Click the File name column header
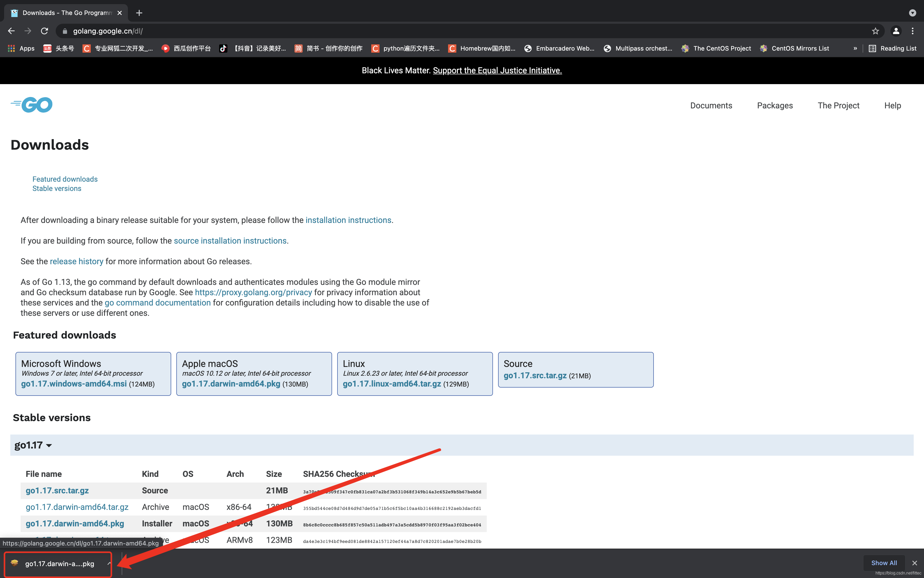This screenshot has height=578, width=924. [44, 474]
